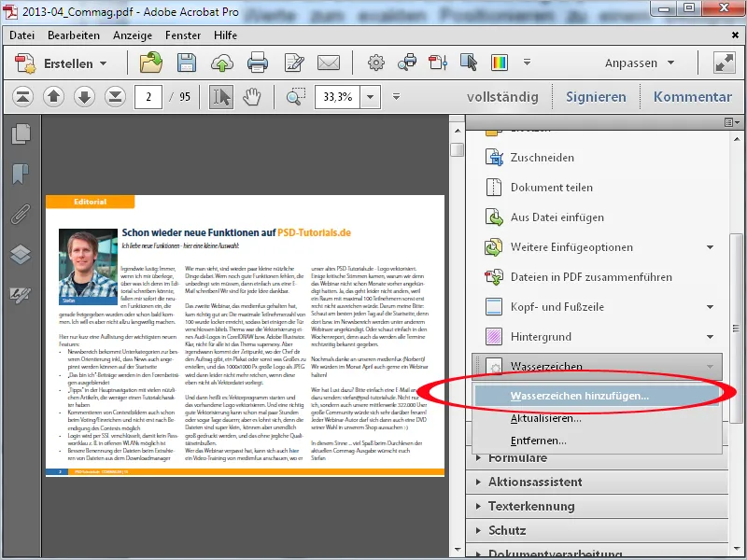Close the document with the menu bar X
This screenshot has height=560, width=747.
click(735, 35)
